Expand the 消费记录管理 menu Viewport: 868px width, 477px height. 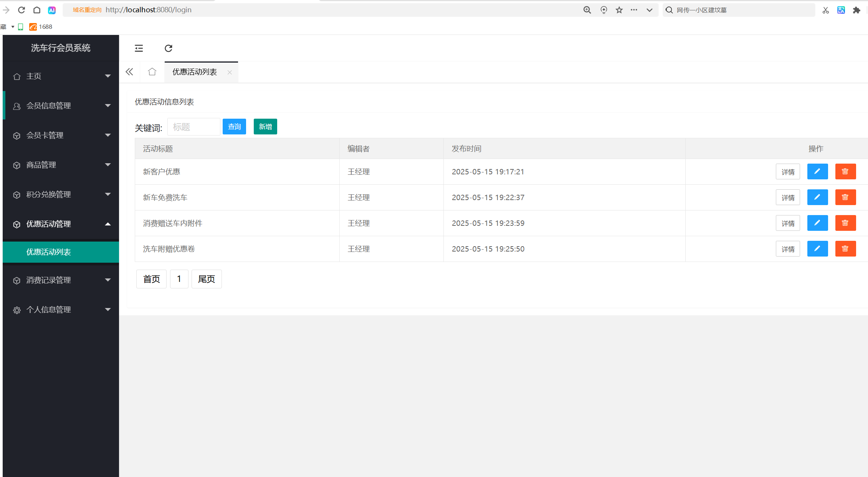61,280
